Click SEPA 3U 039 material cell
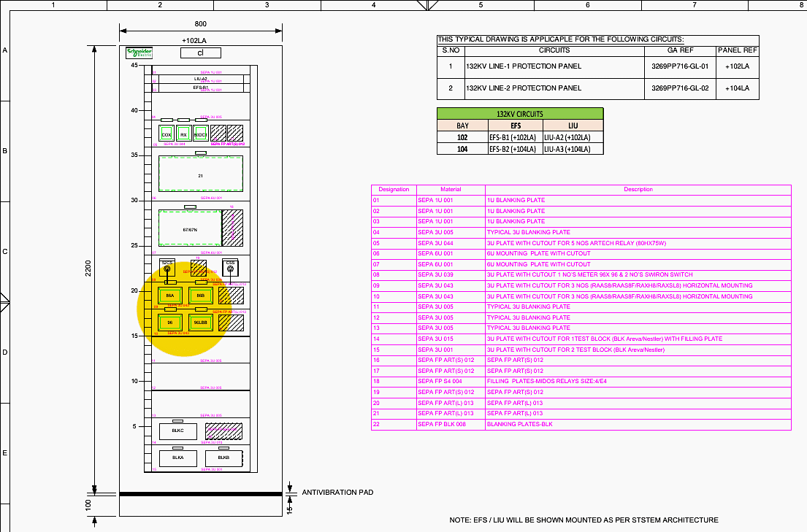This screenshot has height=532, width=807. pyautogui.click(x=451, y=274)
